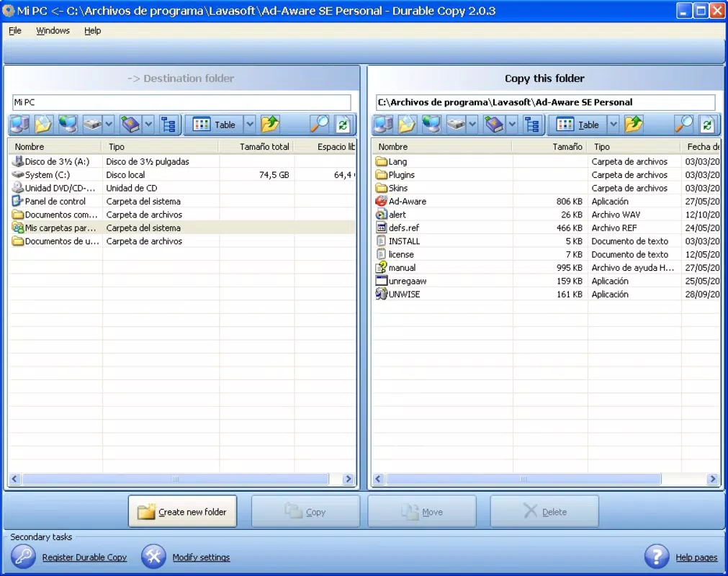Click the tools settings icon
The width and height of the screenshot is (728, 576).
[153, 556]
